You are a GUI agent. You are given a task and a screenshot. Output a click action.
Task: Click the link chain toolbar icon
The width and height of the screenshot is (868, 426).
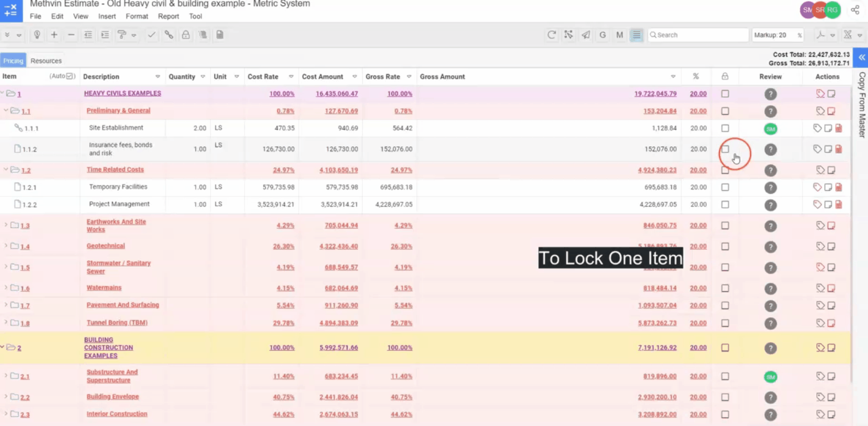point(169,35)
